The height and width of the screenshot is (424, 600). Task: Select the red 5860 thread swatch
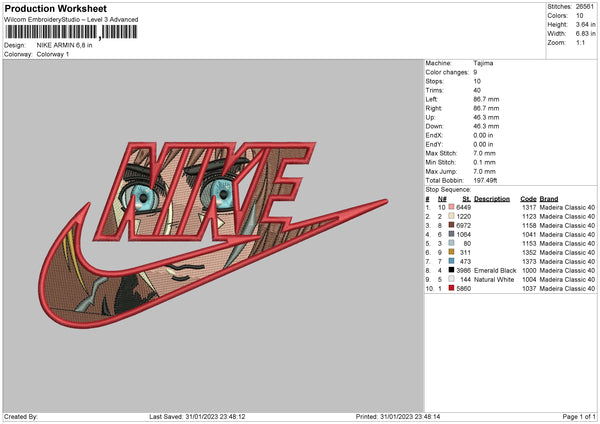coord(452,288)
